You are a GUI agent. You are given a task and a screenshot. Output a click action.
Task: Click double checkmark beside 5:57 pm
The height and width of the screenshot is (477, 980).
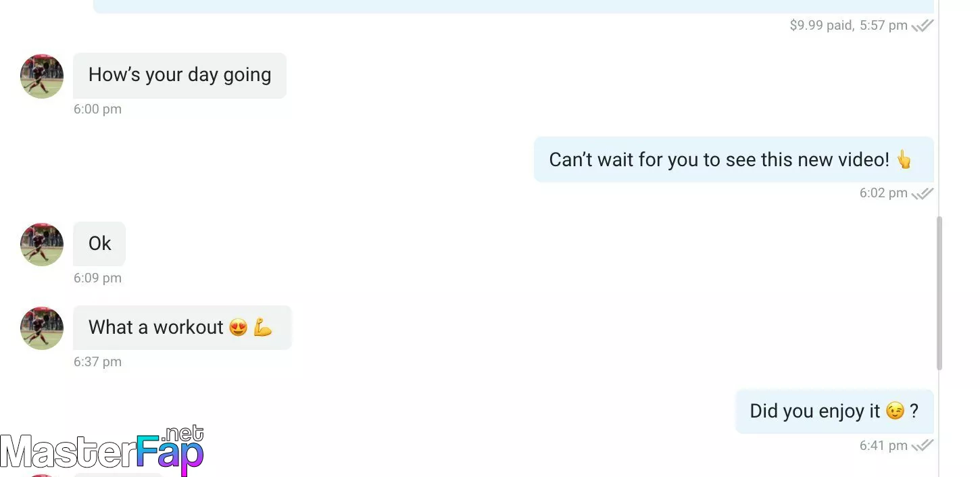point(923,26)
